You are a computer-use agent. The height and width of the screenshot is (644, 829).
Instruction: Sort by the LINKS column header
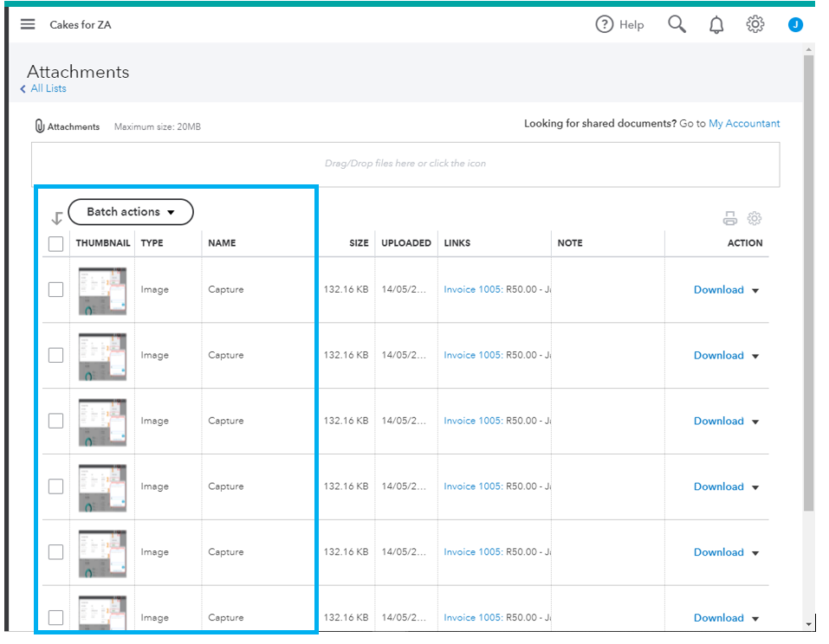click(457, 243)
